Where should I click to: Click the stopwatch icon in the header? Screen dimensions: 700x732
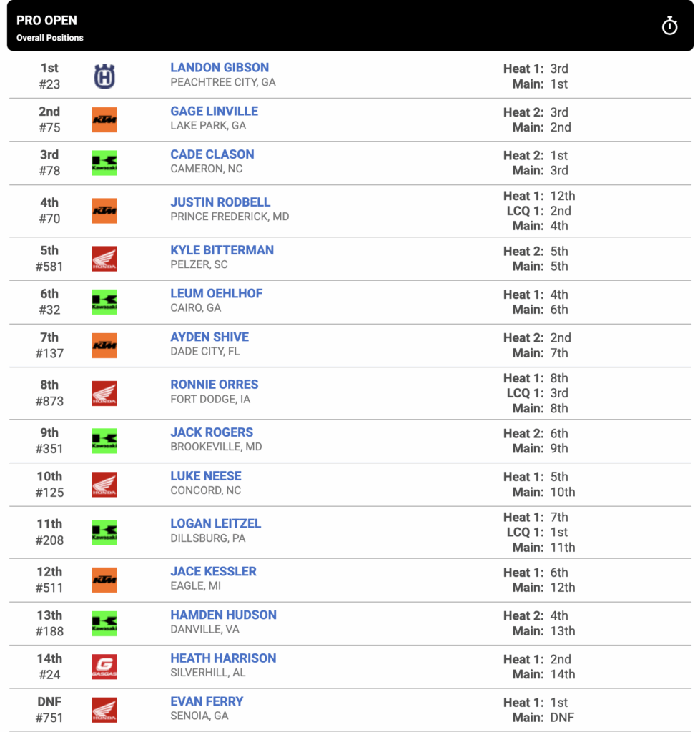(669, 26)
